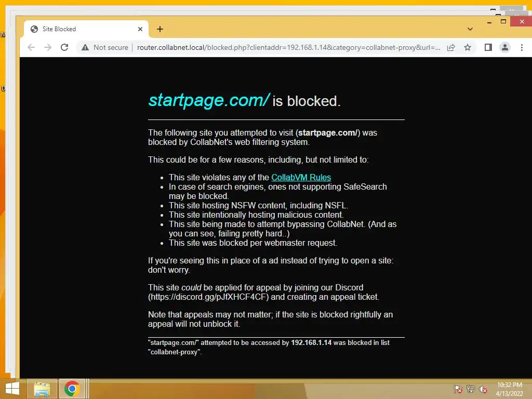Click the italic 'could' word
Screen dimensions: 532x399
pyautogui.click(x=191, y=288)
